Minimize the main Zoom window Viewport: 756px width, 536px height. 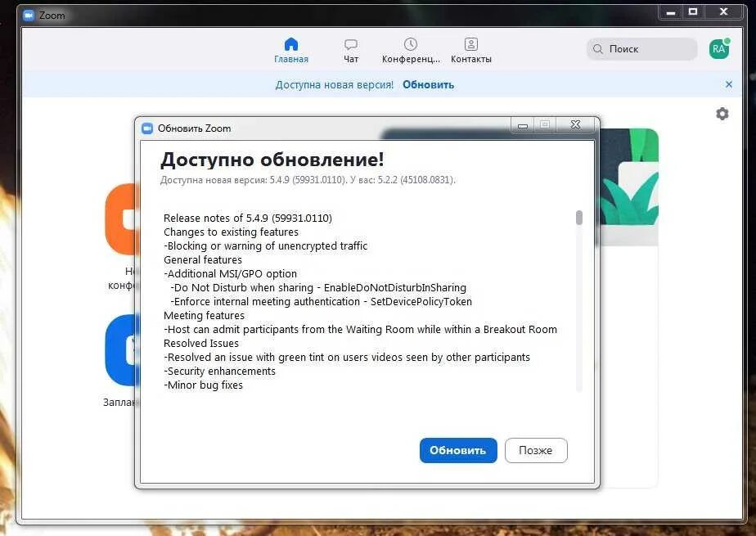(671, 12)
